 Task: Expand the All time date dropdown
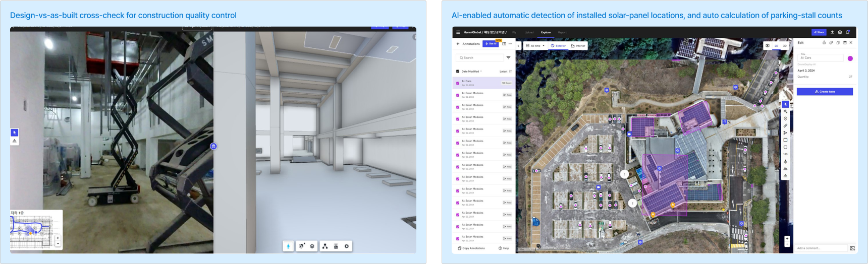click(535, 46)
